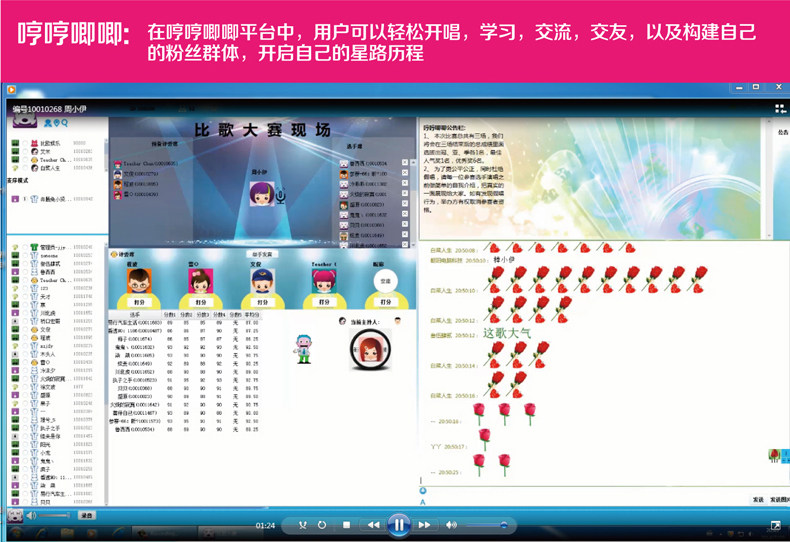
Task: Click 打分 under judge 程波
Action: coord(139,302)
